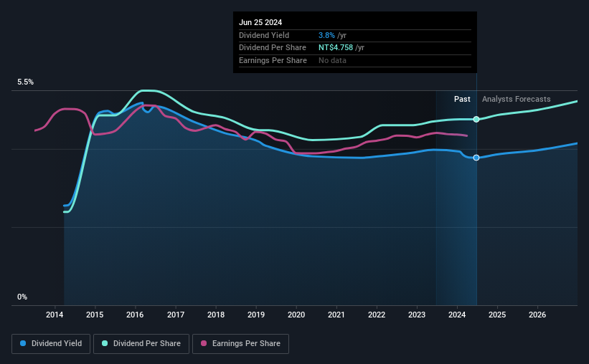
Task: Click the 2015 x-axis label
Action: click(95, 315)
